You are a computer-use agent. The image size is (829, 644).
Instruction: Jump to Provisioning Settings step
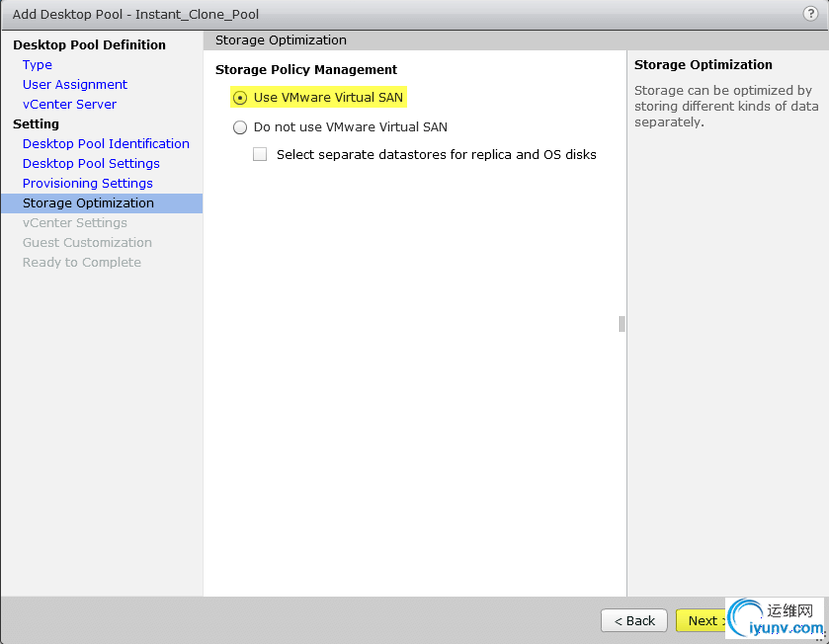click(87, 184)
